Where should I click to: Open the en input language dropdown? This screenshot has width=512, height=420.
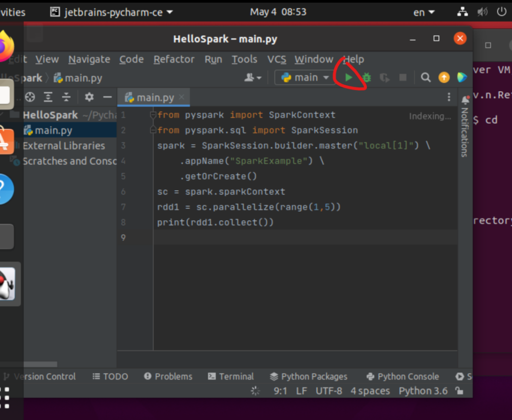point(424,12)
